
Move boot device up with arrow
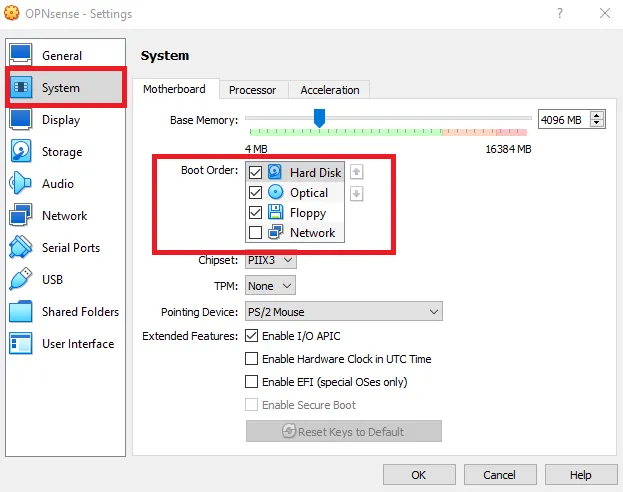click(x=356, y=172)
